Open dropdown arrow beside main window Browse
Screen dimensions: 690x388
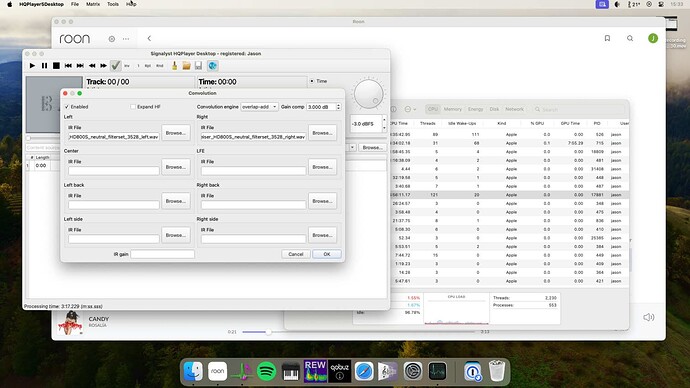[x=352, y=148]
